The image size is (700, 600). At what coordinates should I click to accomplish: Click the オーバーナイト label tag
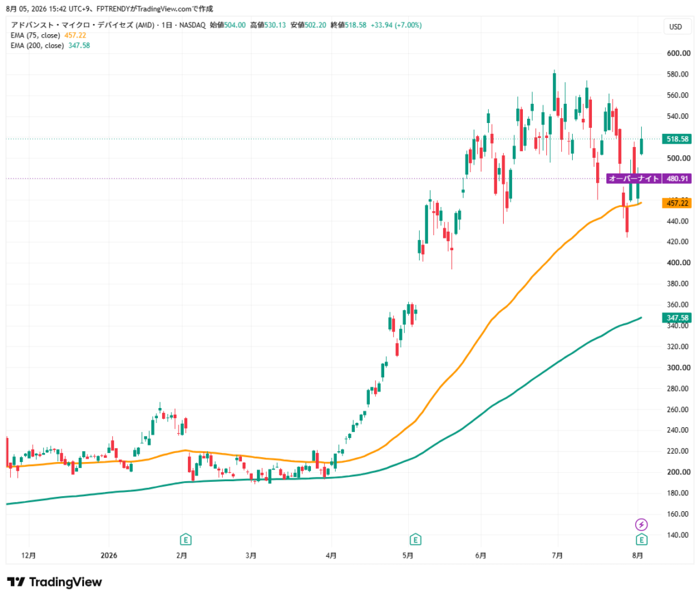pos(634,178)
